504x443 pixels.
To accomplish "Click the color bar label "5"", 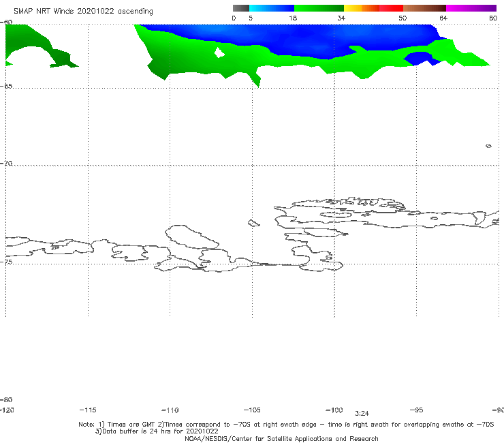I will tap(251, 18).
